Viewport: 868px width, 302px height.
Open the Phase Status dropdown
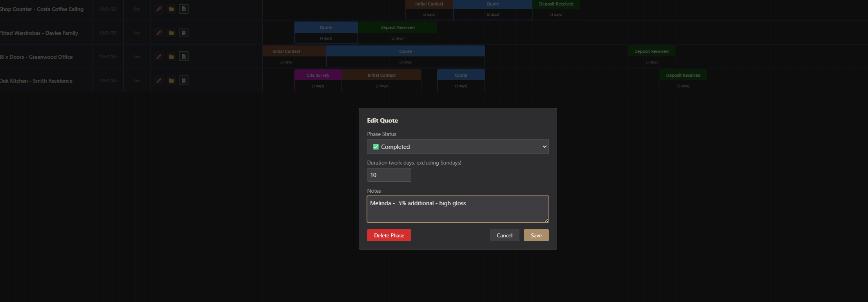pos(458,146)
